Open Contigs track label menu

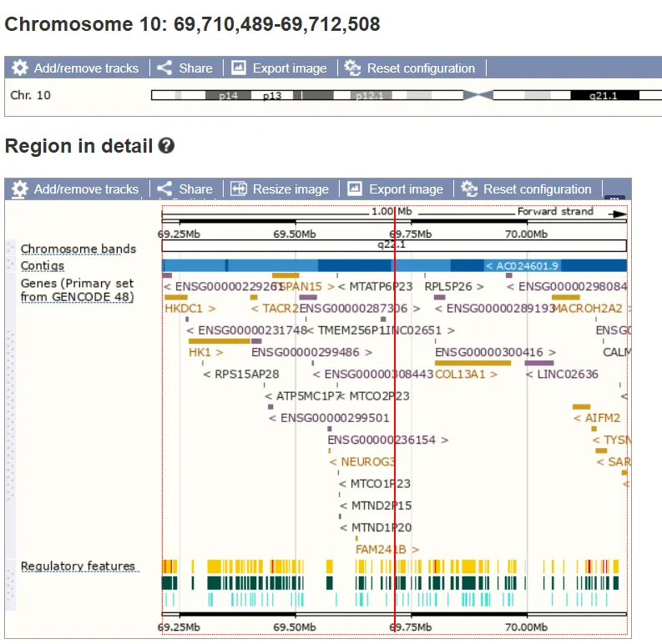click(x=43, y=266)
